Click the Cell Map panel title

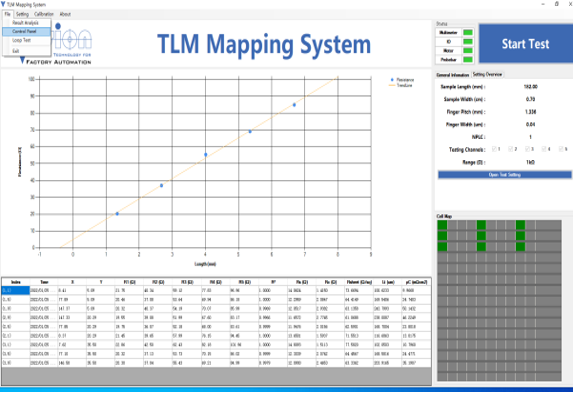click(444, 216)
